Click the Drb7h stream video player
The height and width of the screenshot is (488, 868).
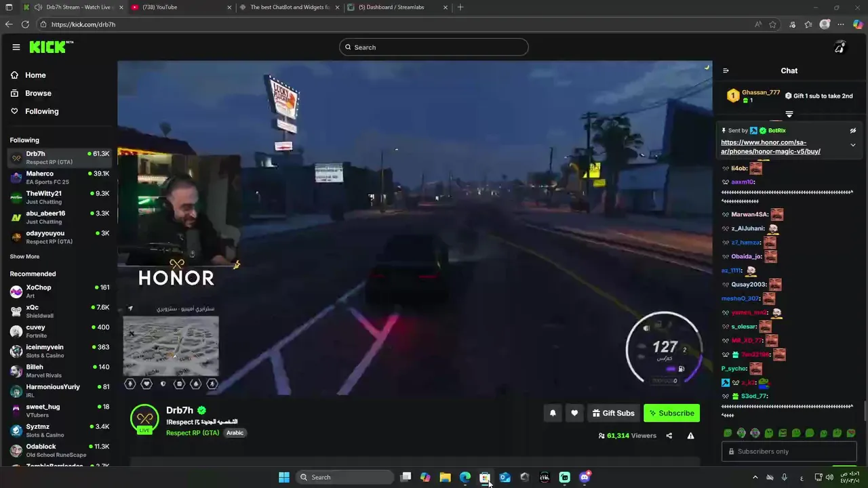point(414,228)
